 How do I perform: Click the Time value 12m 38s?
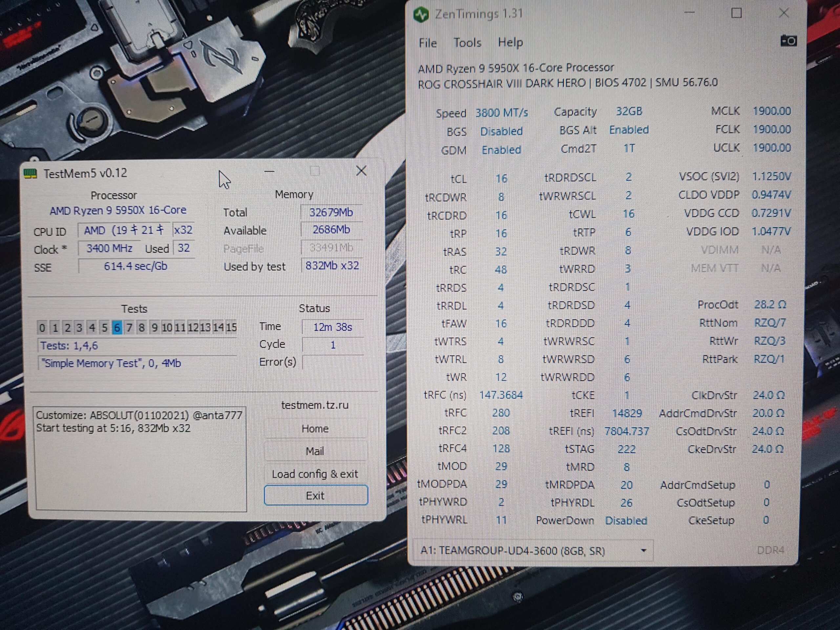coord(333,327)
